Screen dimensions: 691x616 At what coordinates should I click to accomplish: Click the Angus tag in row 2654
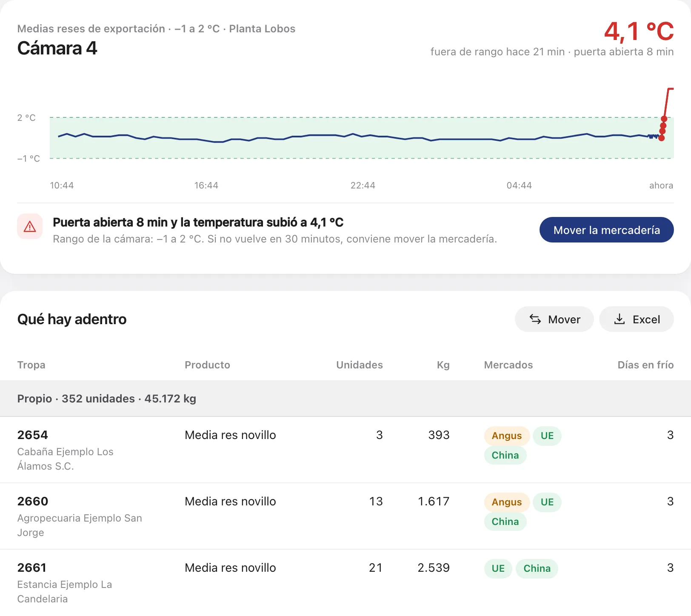point(507,436)
